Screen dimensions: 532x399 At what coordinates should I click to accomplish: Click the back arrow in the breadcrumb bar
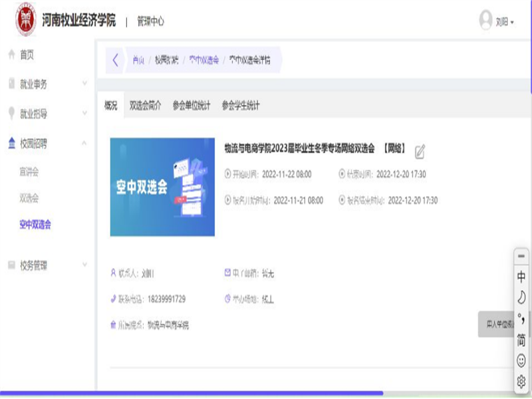pyautogui.click(x=115, y=61)
